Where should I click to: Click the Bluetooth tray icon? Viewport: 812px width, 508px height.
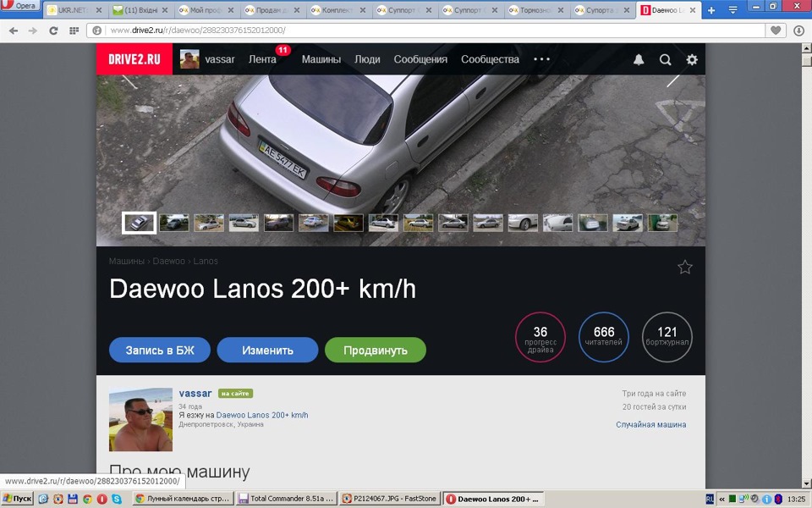pyautogui.click(x=778, y=500)
